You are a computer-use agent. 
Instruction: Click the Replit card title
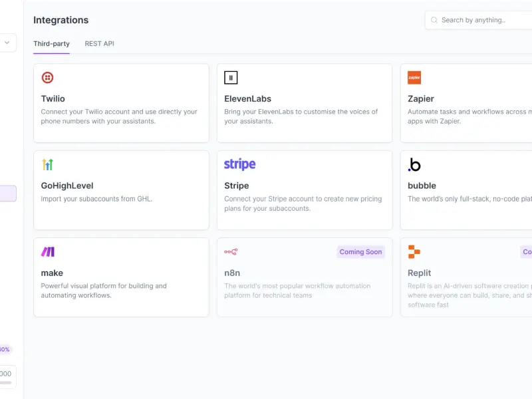(x=420, y=273)
